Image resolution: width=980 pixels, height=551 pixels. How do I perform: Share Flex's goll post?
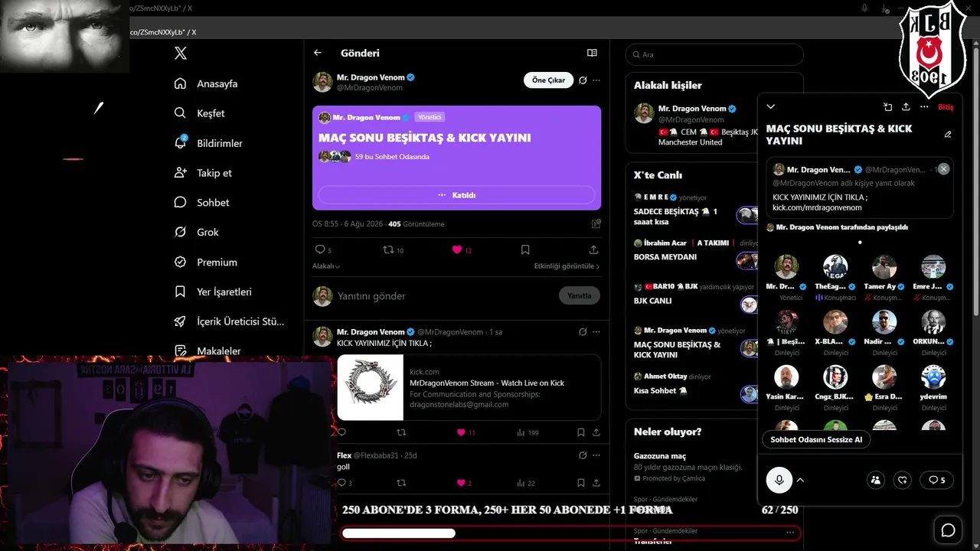pyautogui.click(x=596, y=483)
